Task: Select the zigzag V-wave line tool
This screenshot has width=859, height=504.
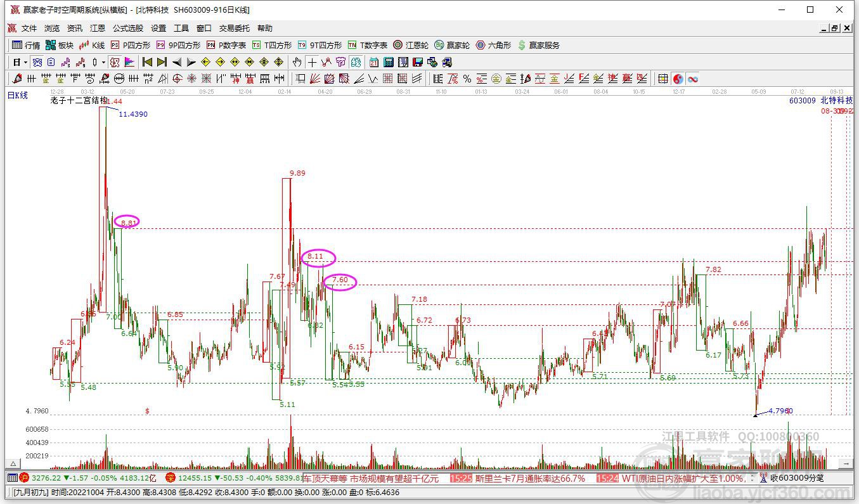Action: (x=373, y=79)
